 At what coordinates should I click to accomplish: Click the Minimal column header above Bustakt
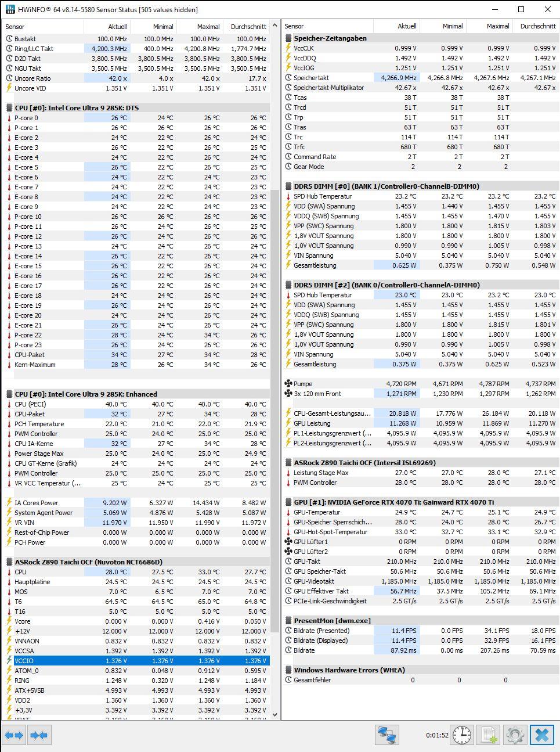[154, 27]
